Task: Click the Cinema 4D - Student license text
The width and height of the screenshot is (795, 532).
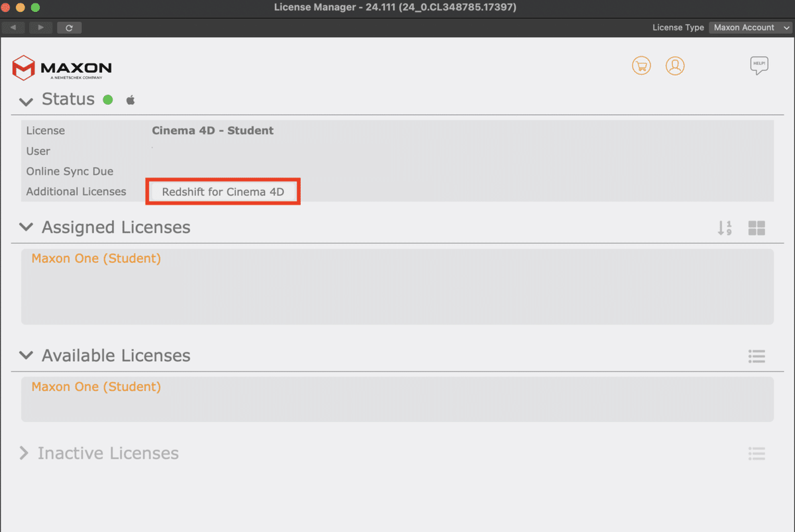Action: pos(213,131)
